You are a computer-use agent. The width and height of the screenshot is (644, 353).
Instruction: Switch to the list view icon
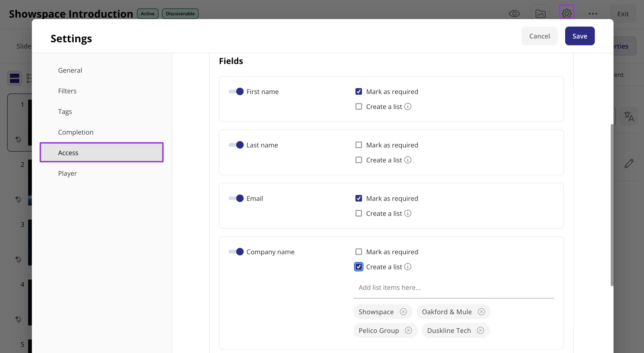tap(29, 78)
